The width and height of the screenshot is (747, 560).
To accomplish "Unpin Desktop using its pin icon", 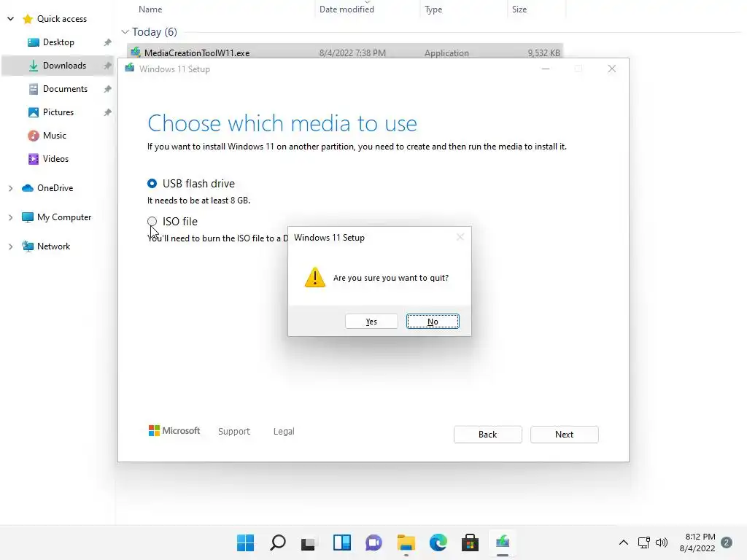I will [108, 42].
